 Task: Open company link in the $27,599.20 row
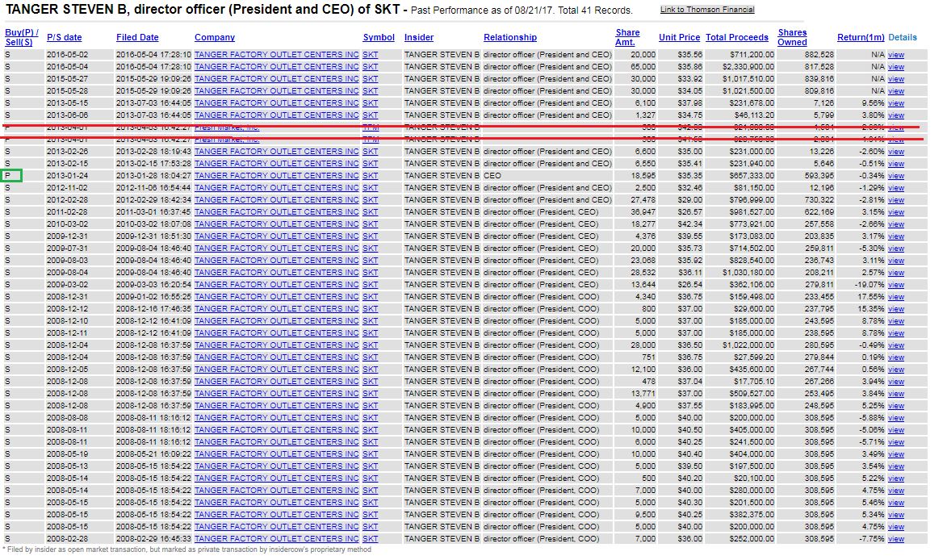pyautogui.click(x=277, y=357)
